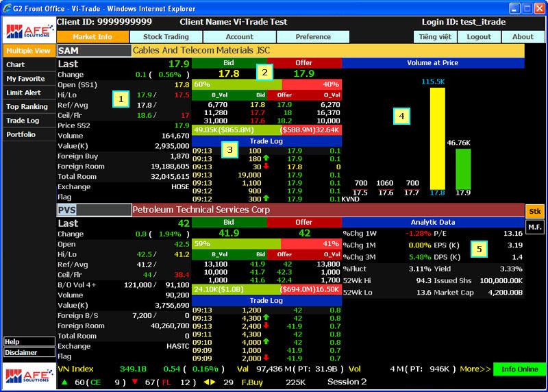
Task: Switch to the Stock Trading tab
Action: pyautogui.click(x=166, y=37)
